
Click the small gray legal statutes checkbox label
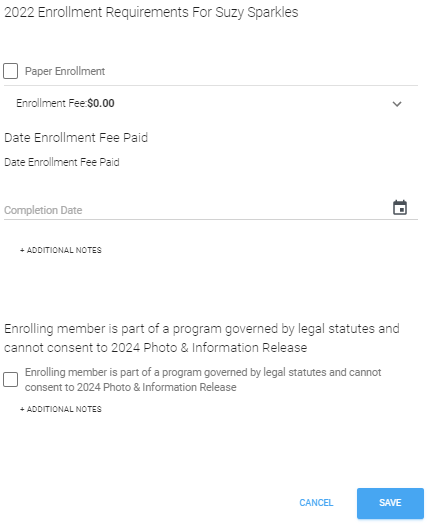click(203, 380)
